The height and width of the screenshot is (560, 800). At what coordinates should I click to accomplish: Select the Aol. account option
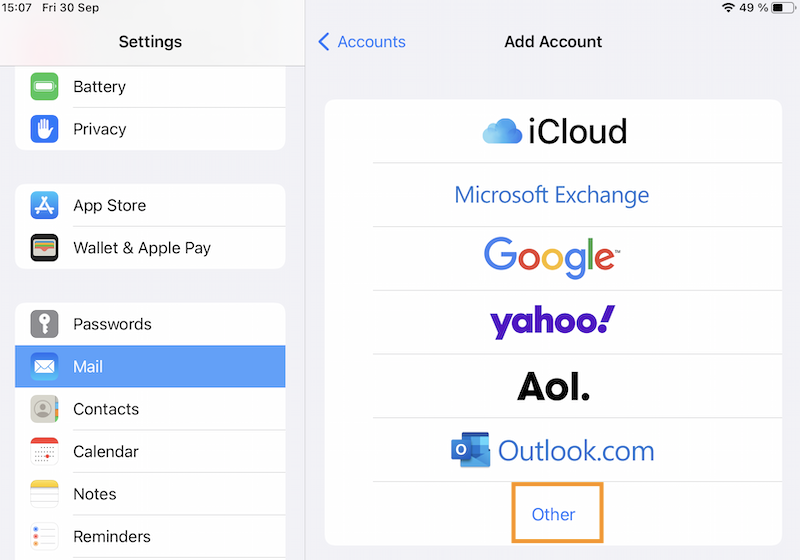tap(553, 386)
